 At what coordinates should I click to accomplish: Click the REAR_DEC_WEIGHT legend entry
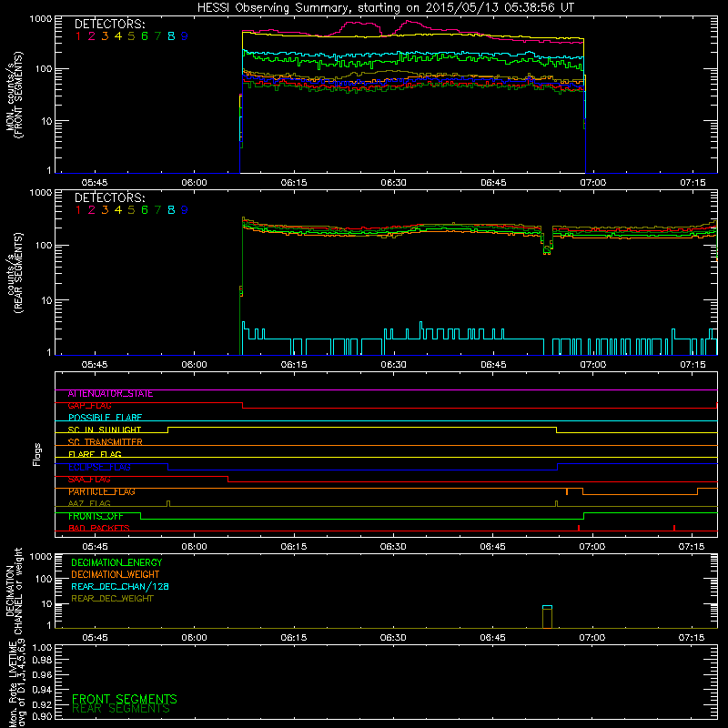[112, 599]
